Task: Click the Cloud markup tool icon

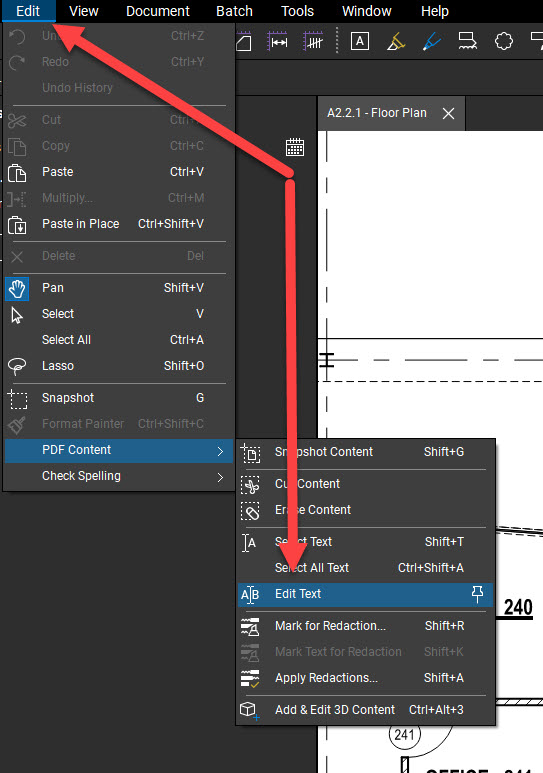Action: pos(504,41)
